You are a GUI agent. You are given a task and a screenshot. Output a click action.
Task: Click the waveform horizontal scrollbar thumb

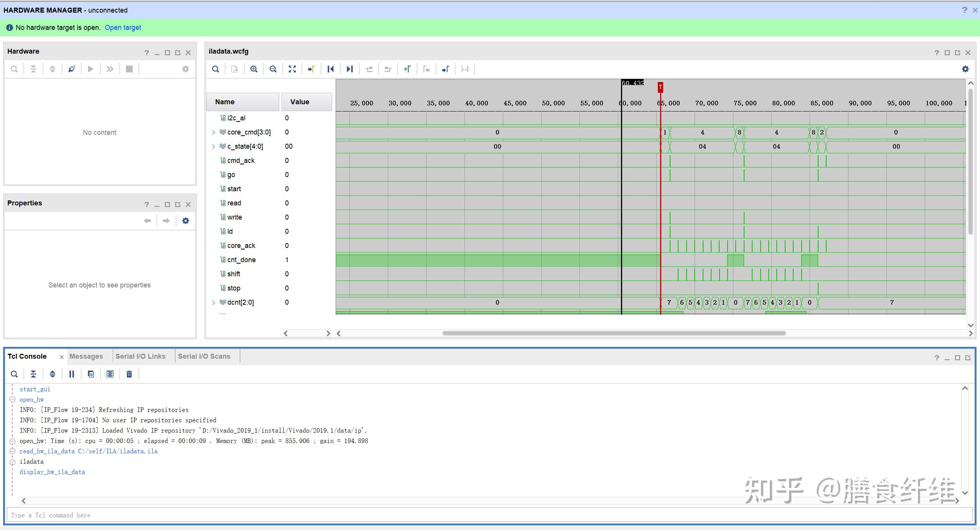[x=614, y=333]
